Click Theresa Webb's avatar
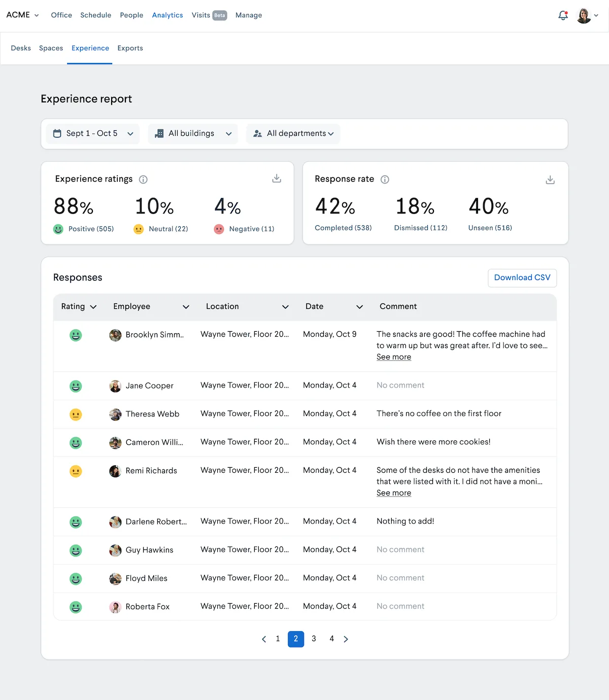The image size is (609, 700). tap(115, 414)
